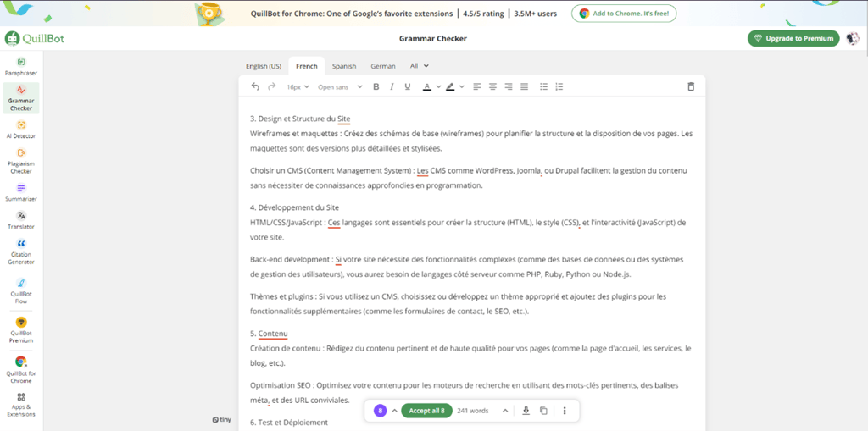868x431 pixels.
Task: Open the Citation Generator tool
Action: (21, 251)
